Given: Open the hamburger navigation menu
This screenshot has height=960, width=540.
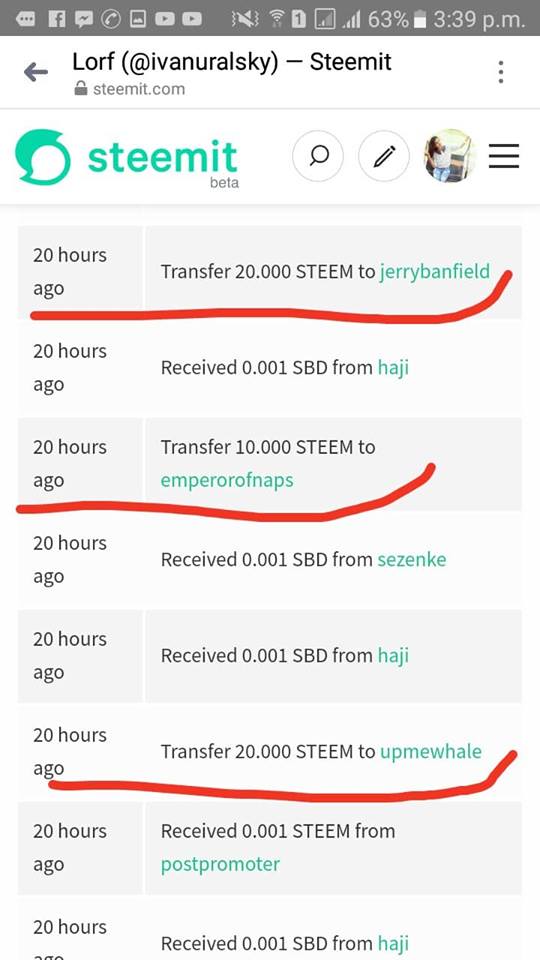Looking at the screenshot, I should 504,156.
